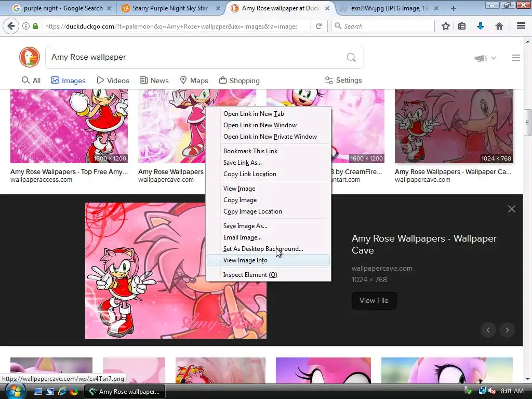Show next image in detail panel

coord(507,330)
